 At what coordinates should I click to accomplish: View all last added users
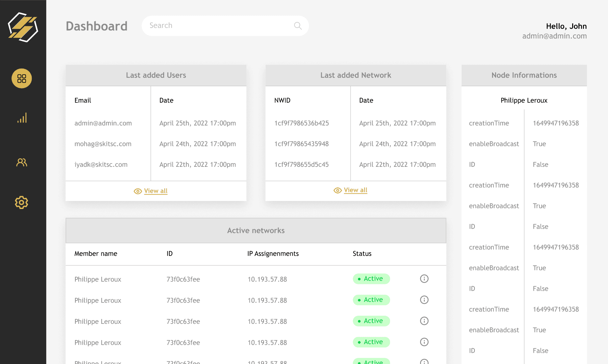pos(155,191)
